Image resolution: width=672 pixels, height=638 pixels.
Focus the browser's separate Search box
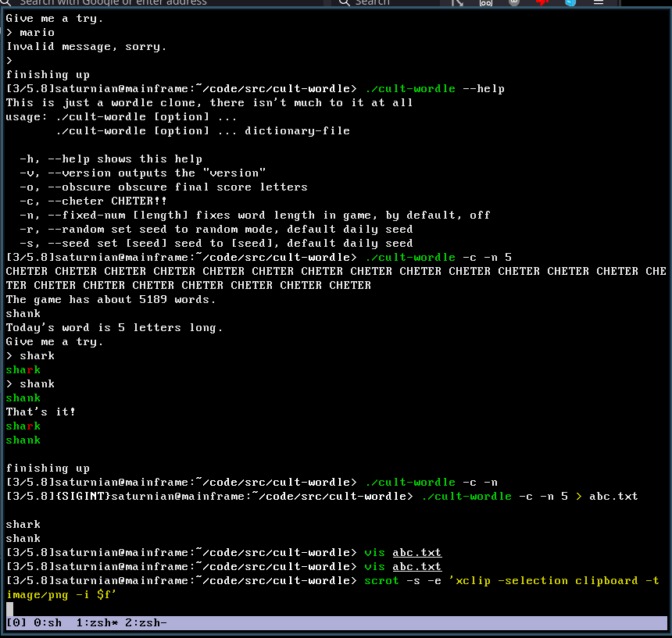tap(386, 2)
